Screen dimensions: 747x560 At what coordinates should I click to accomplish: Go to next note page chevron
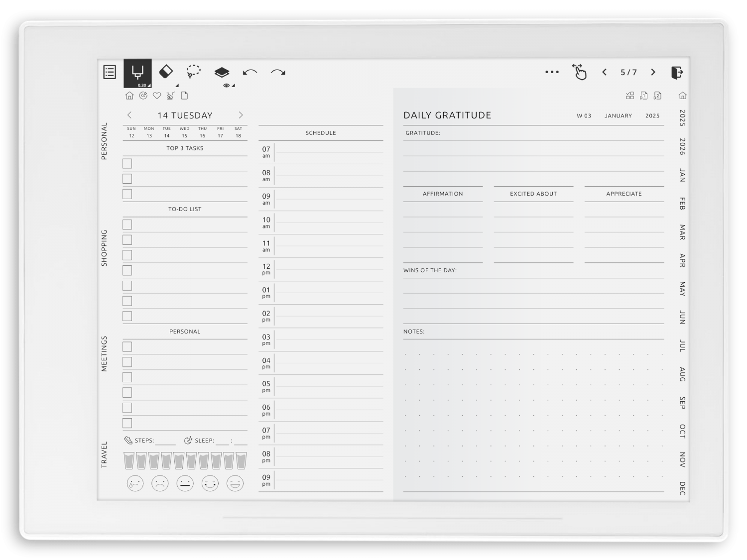click(x=653, y=72)
